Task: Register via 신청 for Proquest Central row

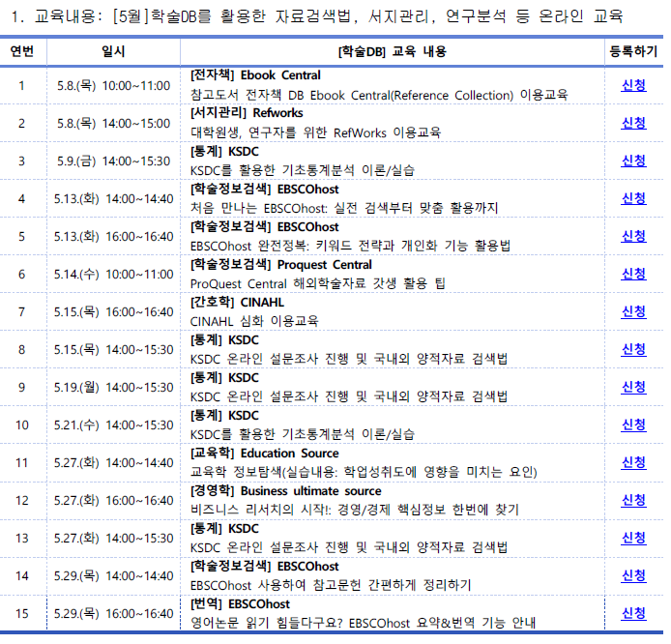Action: [633, 274]
